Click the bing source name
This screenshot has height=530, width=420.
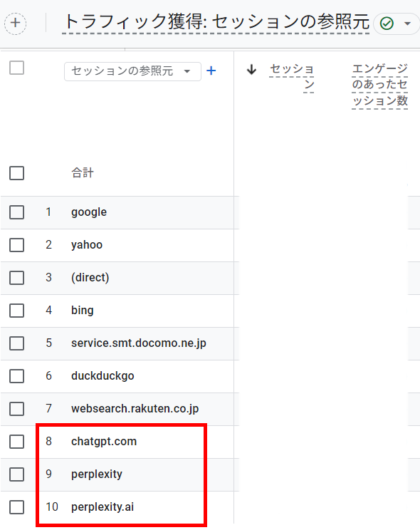pos(83,311)
